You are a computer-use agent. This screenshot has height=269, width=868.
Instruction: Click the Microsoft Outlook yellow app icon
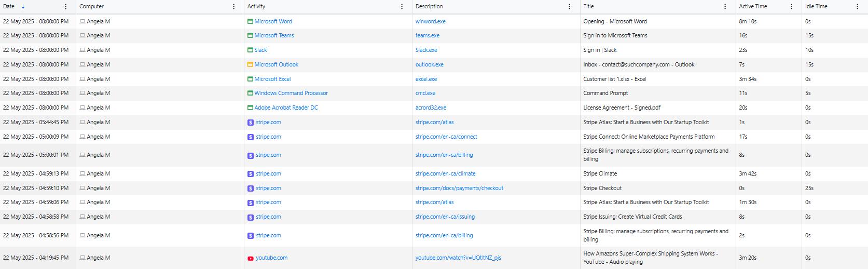pos(250,65)
